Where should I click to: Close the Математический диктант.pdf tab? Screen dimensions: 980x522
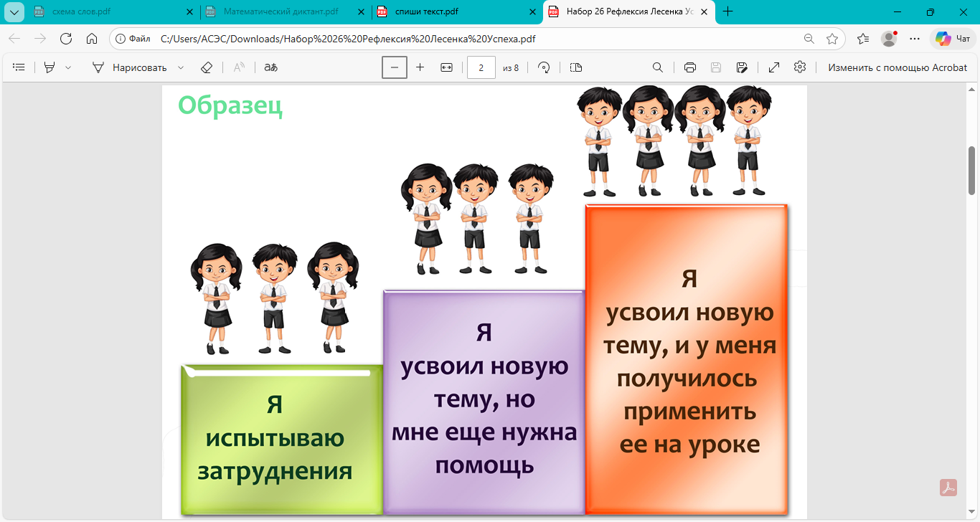click(x=361, y=11)
